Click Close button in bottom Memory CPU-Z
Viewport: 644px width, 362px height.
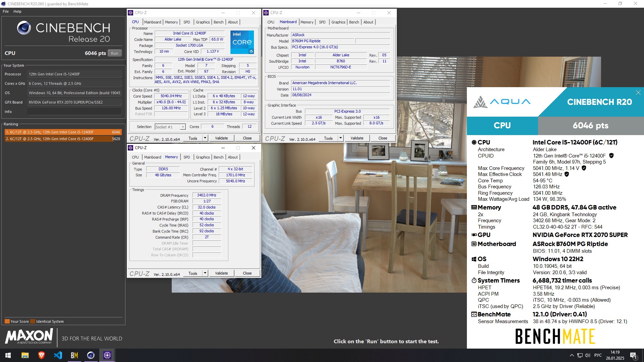(x=247, y=273)
